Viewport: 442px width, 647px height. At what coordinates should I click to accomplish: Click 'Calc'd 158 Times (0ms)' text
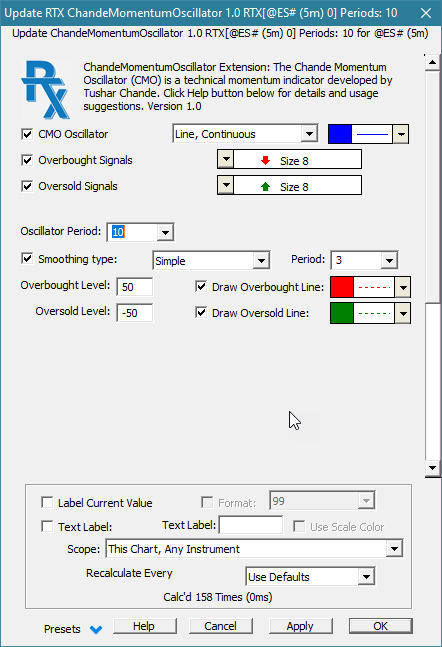[x=218, y=597]
